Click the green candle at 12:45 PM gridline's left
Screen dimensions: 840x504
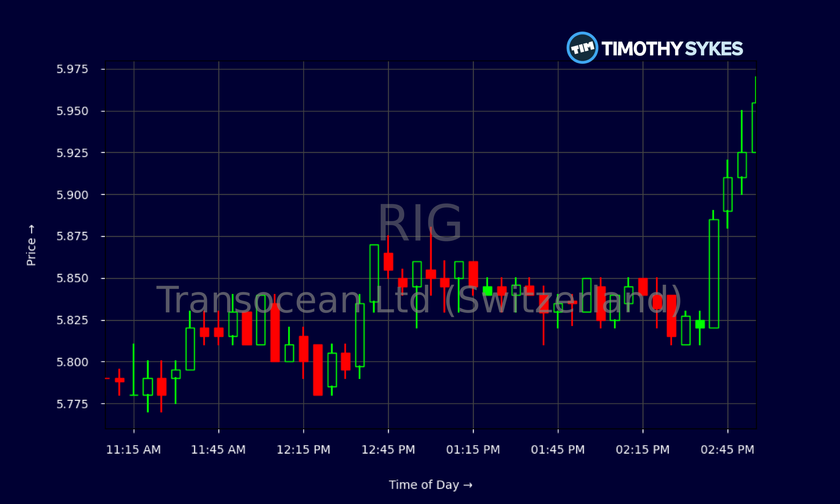pyautogui.click(x=374, y=273)
